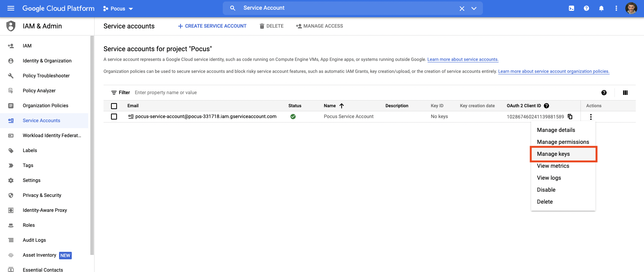The height and width of the screenshot is (272, 644).
Task: Click the Settings gear icon in sidebar
Action: [11, 180]
